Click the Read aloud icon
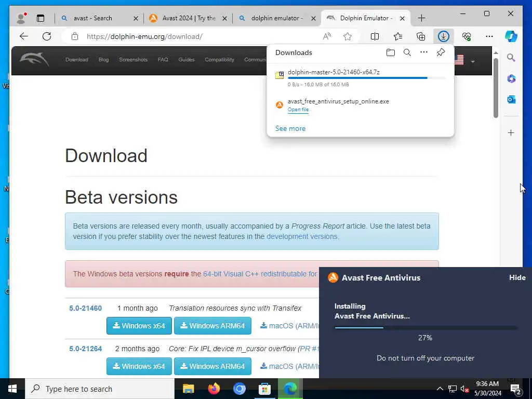Screen dimensions: 532x399 pyautogui.click(x=327, y=36)
